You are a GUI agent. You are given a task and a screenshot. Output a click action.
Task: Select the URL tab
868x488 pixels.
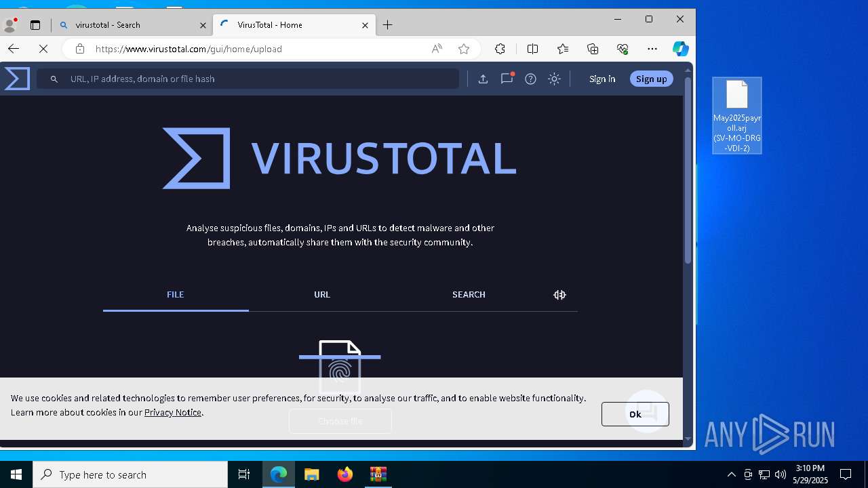[322, 295]
